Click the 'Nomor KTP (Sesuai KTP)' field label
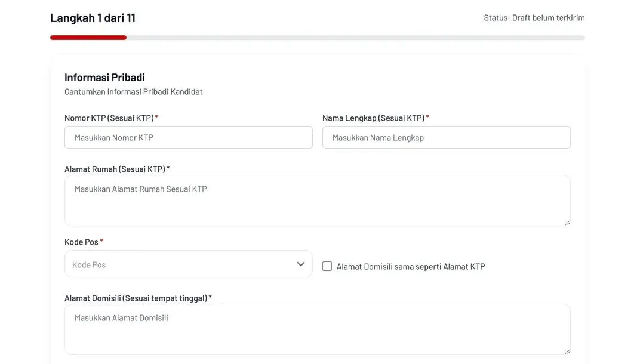This screenshot has width=637, height=364. (109, 118)
